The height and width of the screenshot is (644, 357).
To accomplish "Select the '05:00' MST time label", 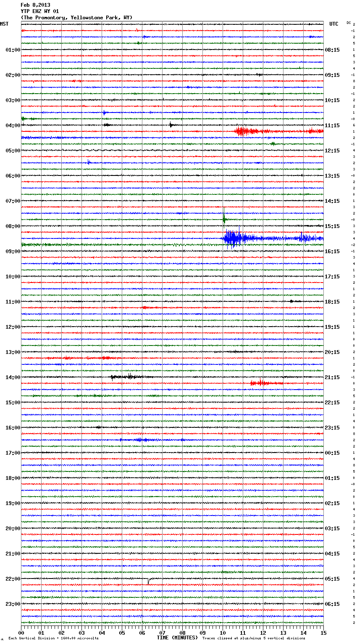I will click(13, 151).
